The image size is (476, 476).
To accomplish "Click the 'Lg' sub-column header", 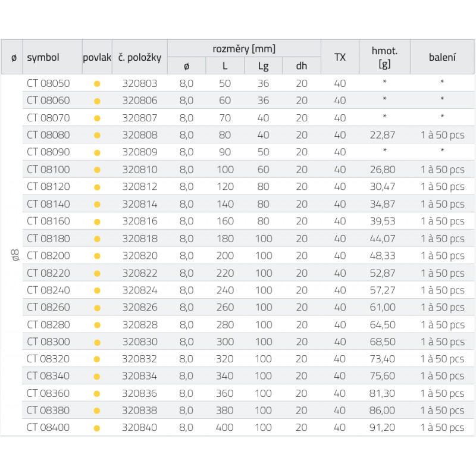I will click(263, 66).
